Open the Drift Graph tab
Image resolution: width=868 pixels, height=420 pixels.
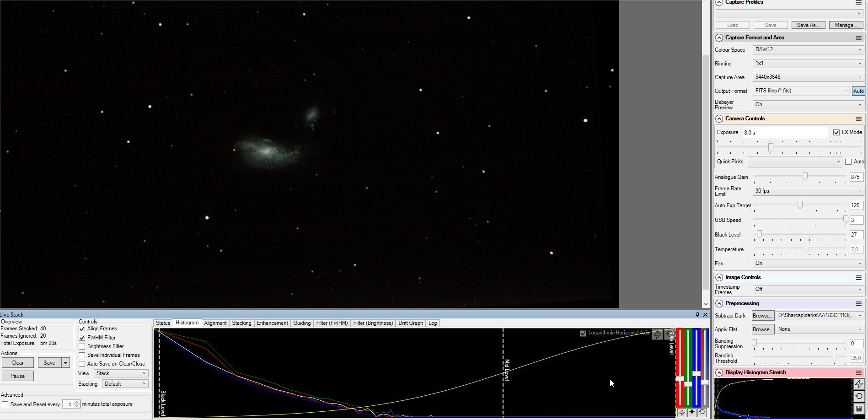pyautogui.click(x=411, y=323)
